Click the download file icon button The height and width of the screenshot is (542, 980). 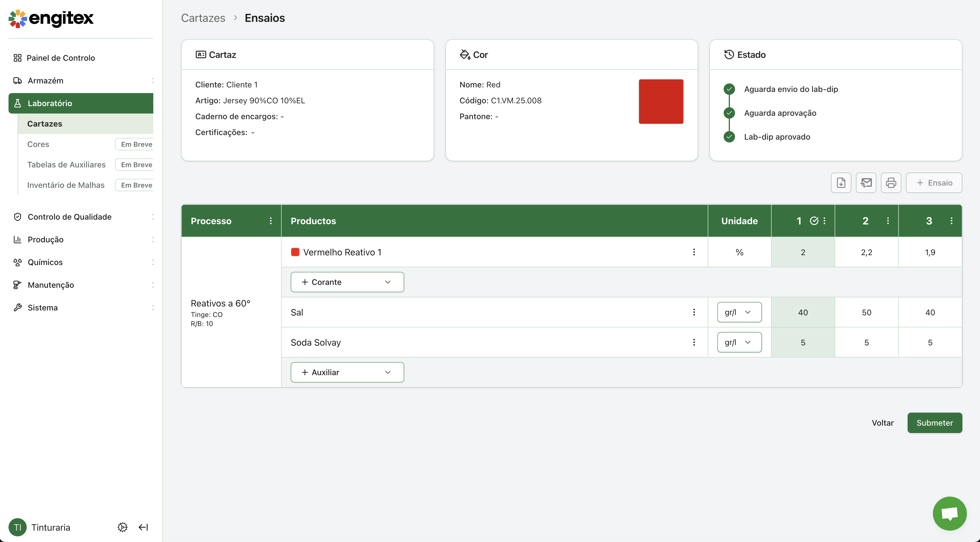tap(841, 183)
